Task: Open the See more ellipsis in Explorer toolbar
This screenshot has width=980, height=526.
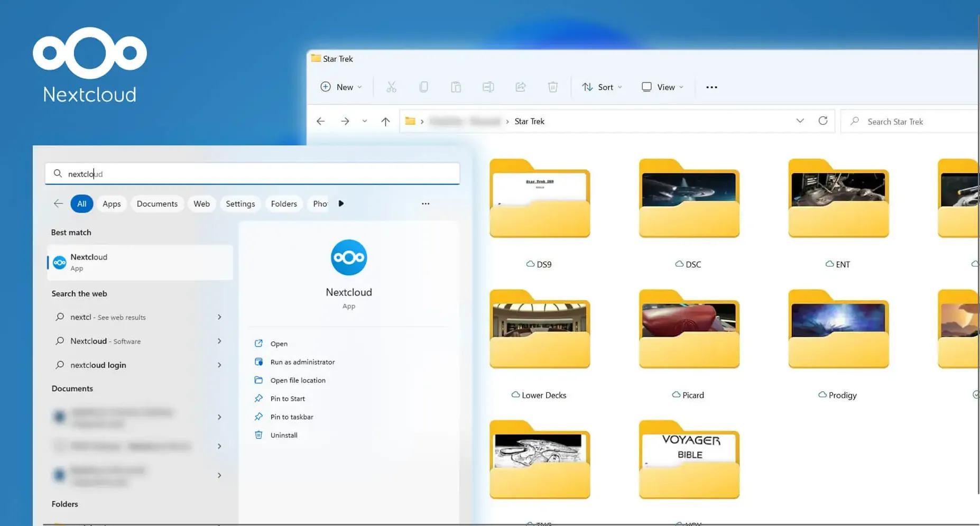Action: 711,87
